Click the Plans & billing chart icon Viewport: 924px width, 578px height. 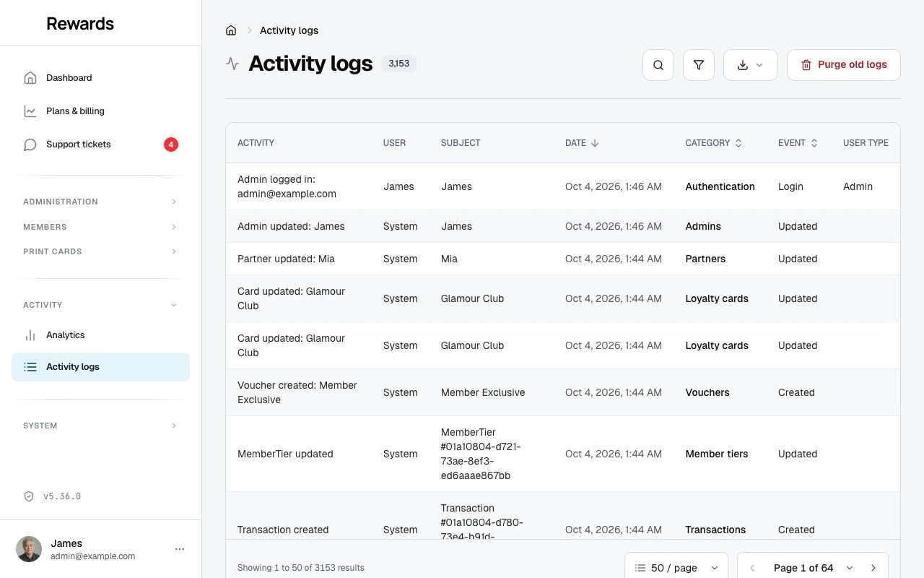[30, 111]
